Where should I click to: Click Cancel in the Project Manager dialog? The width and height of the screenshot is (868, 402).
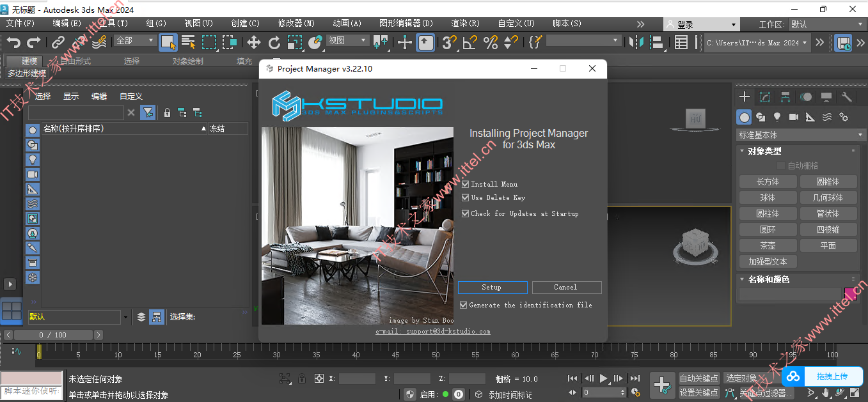click(x=566, y=288)
